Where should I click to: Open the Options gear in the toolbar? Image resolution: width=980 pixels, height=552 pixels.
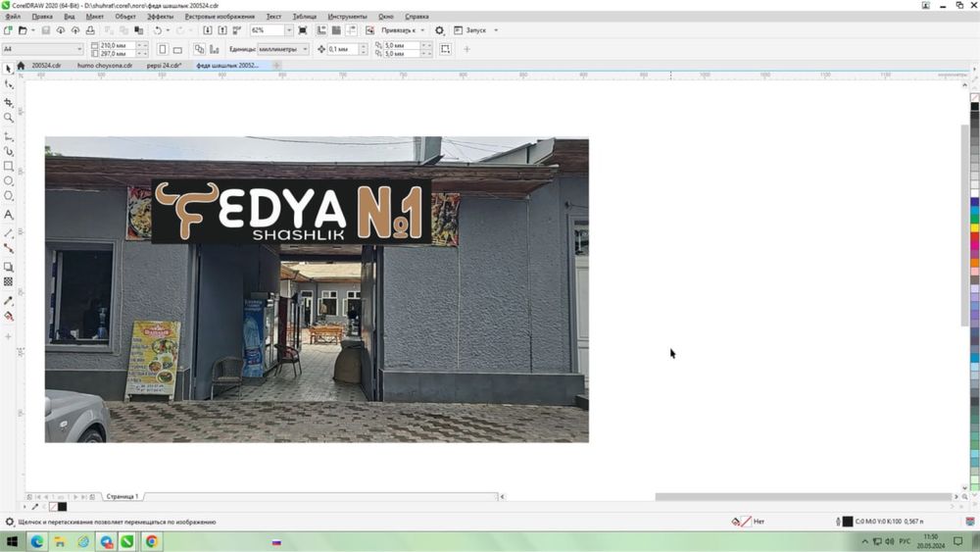coord(439,30)
